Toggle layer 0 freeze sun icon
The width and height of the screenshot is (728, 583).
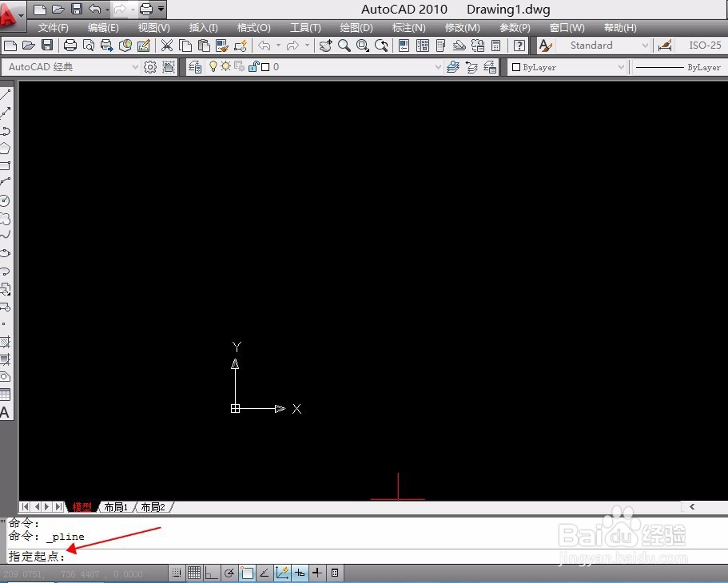225,66
